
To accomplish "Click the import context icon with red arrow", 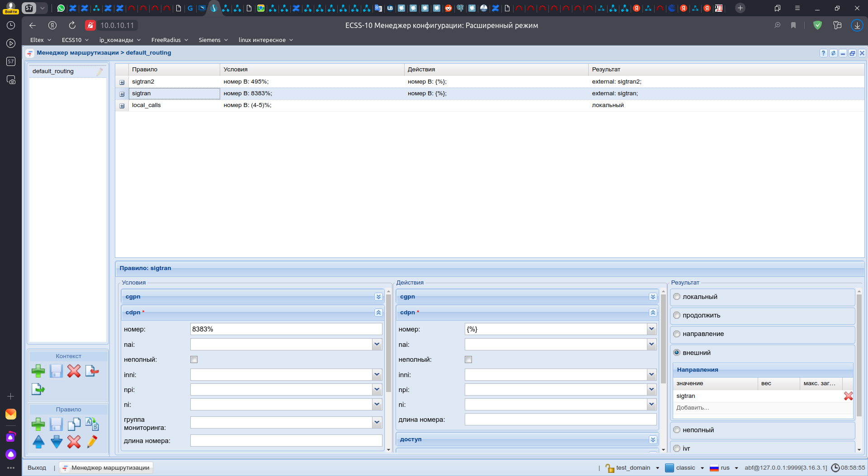I will (92, 371).
